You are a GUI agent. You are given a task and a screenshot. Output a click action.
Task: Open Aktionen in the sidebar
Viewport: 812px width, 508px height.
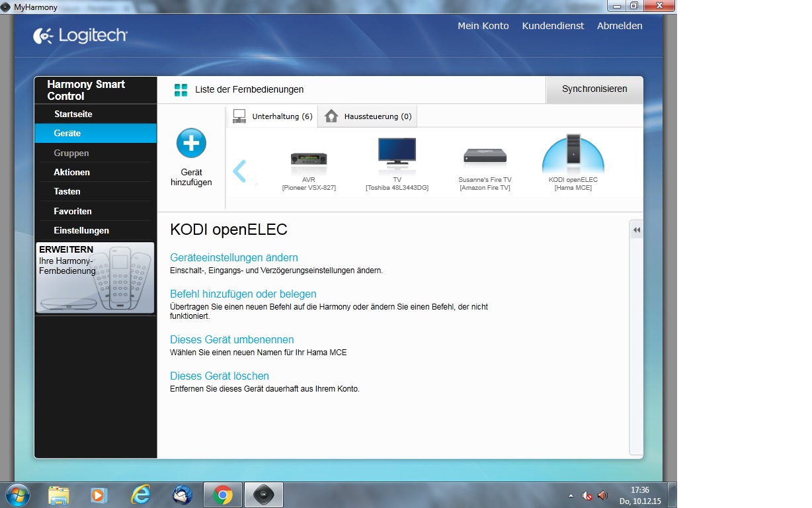point(72,172)
